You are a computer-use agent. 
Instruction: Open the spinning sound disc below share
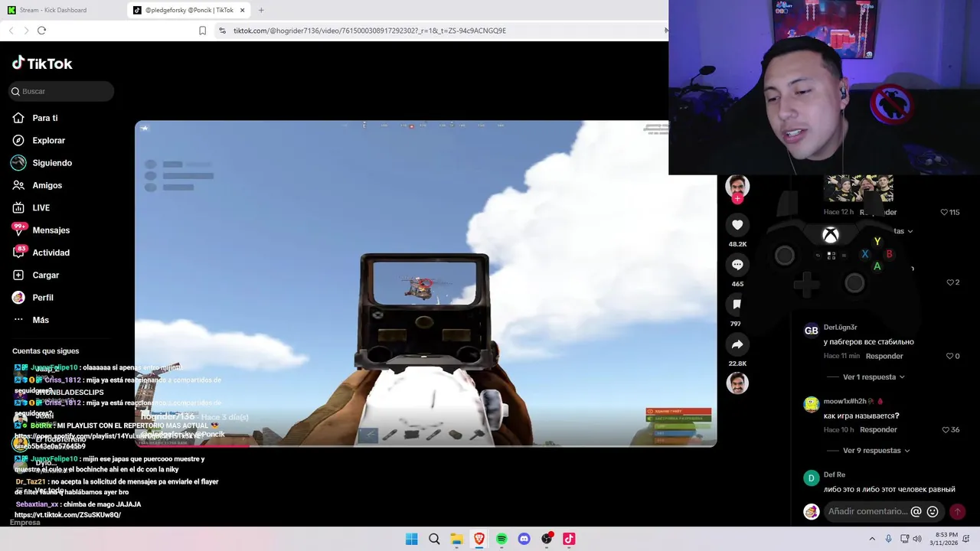pos(737,383)
